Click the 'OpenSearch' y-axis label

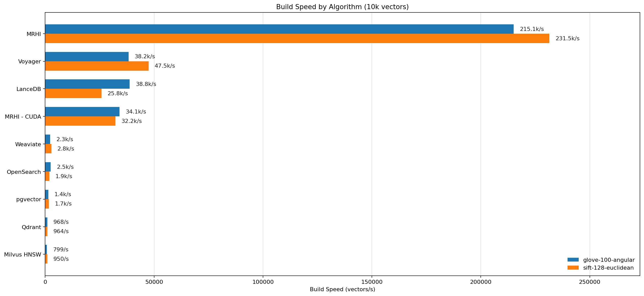[24, 172]
